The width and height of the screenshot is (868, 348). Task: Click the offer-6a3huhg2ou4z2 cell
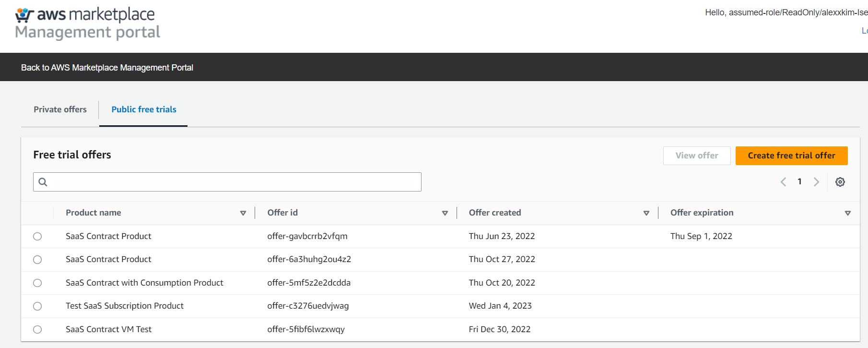pos(309,259)
